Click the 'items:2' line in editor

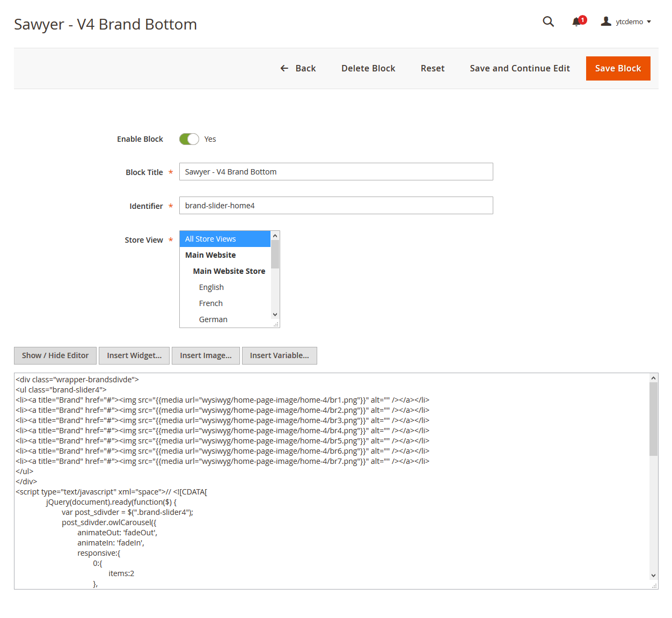click(x=121, y=573)
